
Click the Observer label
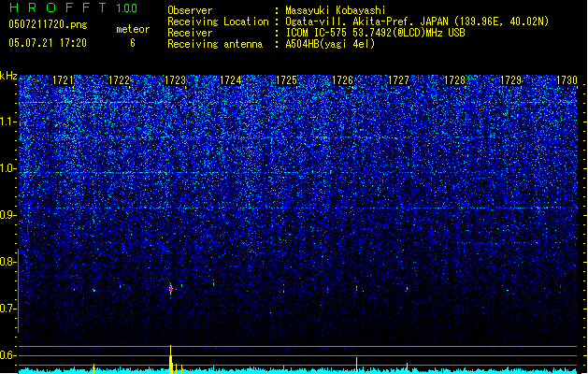pos(190,10)
